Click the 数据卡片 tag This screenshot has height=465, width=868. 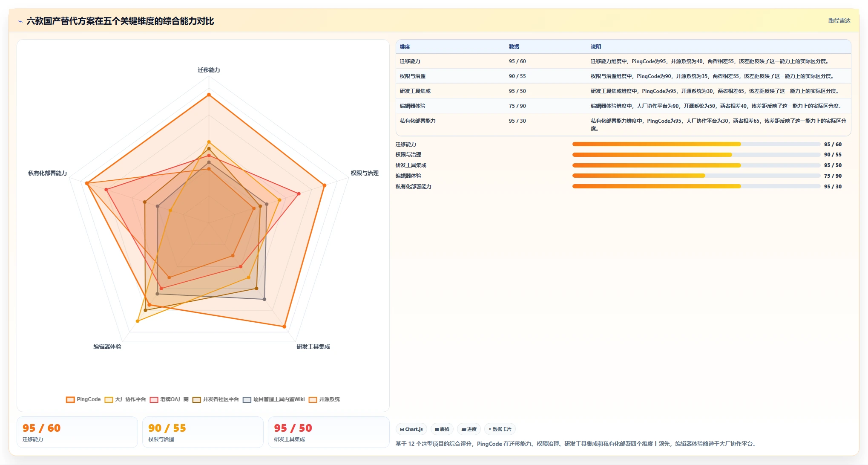[x=500, y=429]
